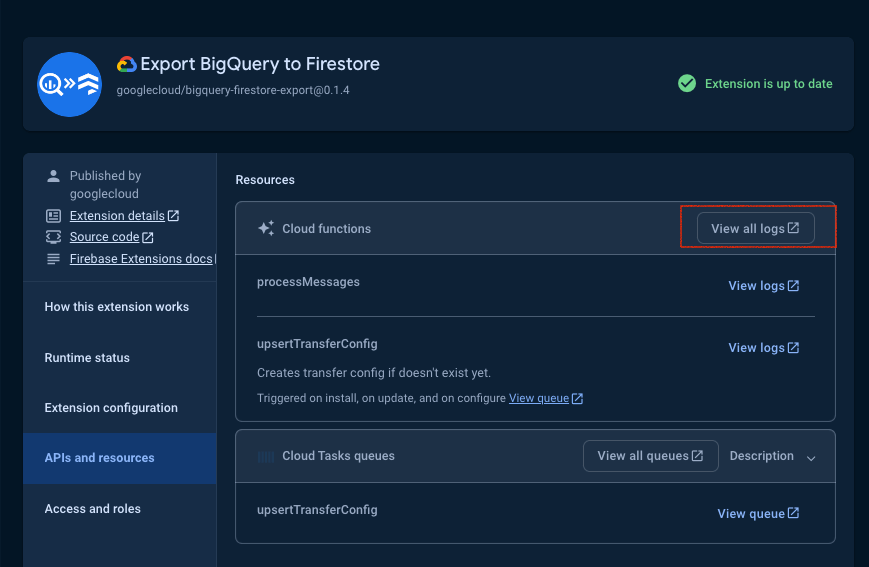Viewport: 869px width, 567px height.
Task: Open View logs for processMessages
Action: click(x=763, y=285)
